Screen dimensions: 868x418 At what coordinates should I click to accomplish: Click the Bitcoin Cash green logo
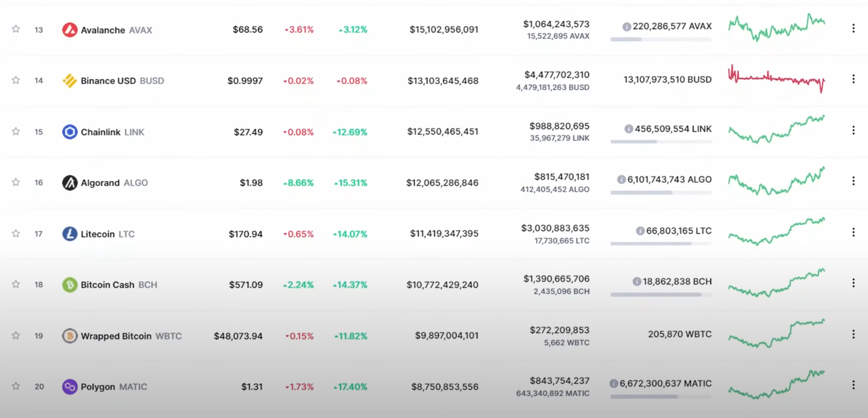(x=70, y=284)
